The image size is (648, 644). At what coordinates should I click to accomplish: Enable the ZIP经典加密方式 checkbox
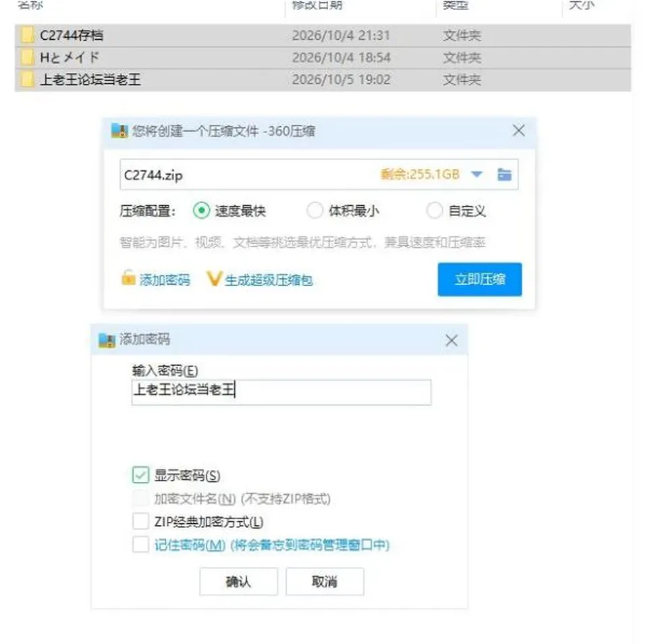coord(140,521)
